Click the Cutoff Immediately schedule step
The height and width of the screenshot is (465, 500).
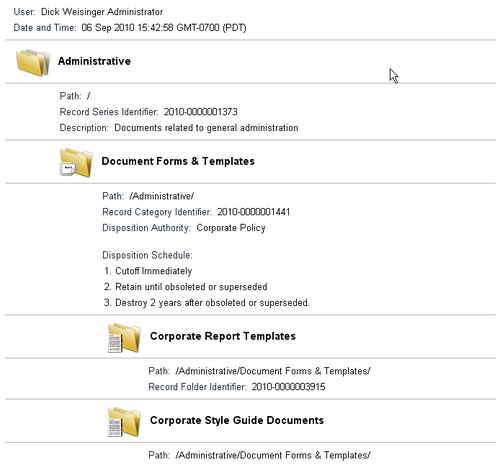tap(148, 271)
